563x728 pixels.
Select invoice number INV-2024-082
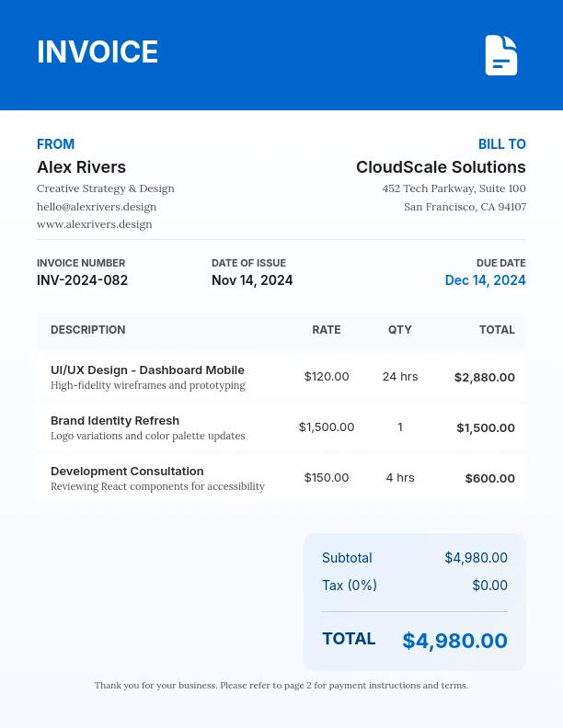pos(82,280)
